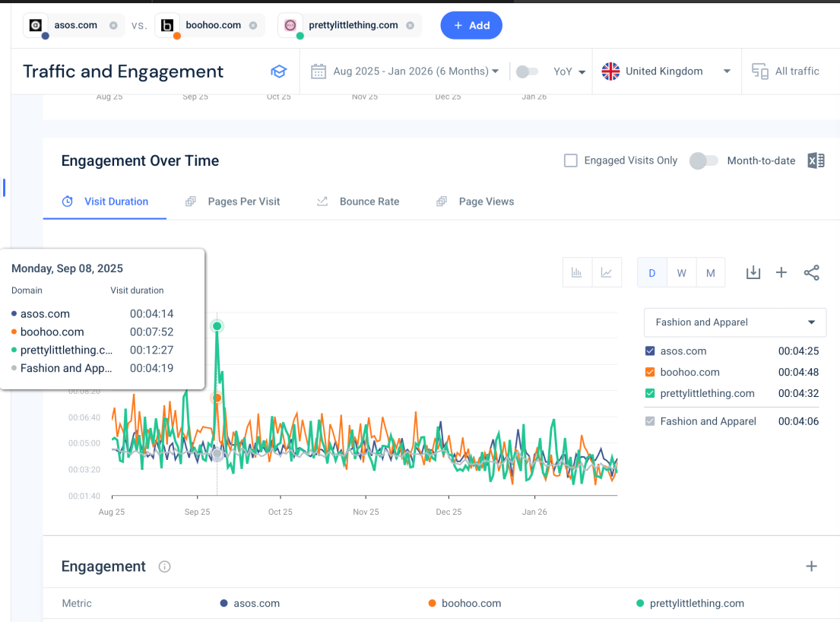Open the learning academy cap icon

coord(279,71)
